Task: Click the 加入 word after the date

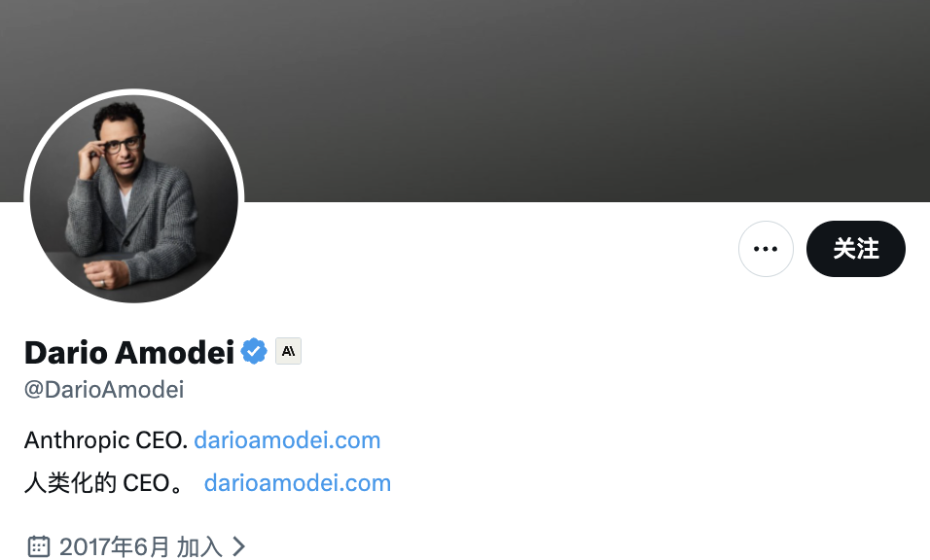Action: click(x=199, y=546)
